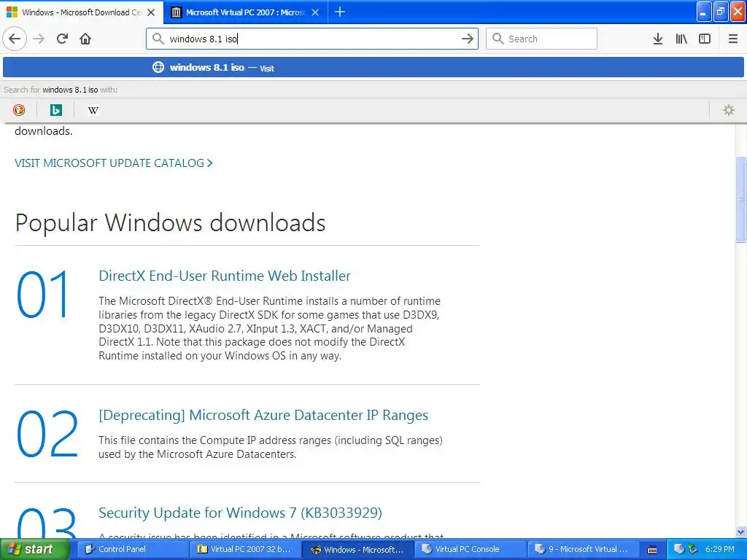Open the Downloads toolbar icon
747x560 pixels.
coord(658,39)
